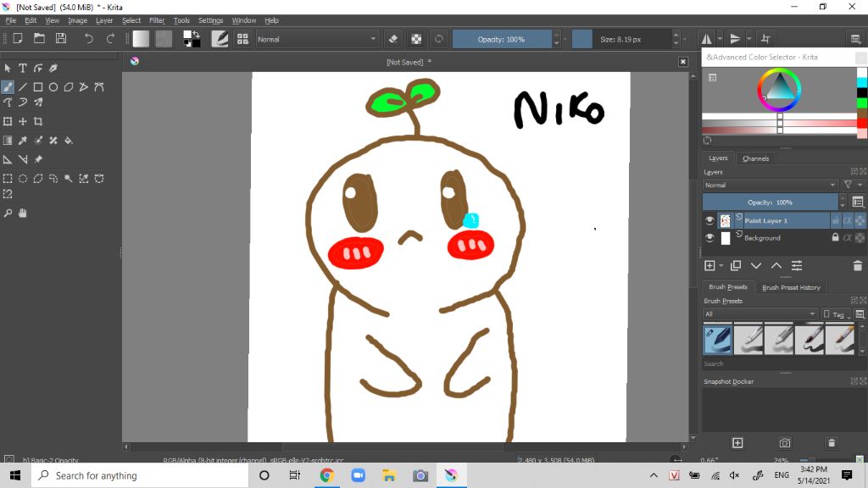Select the Gradient tool
This screenshot has height=488, width=868.
(8, 141)
